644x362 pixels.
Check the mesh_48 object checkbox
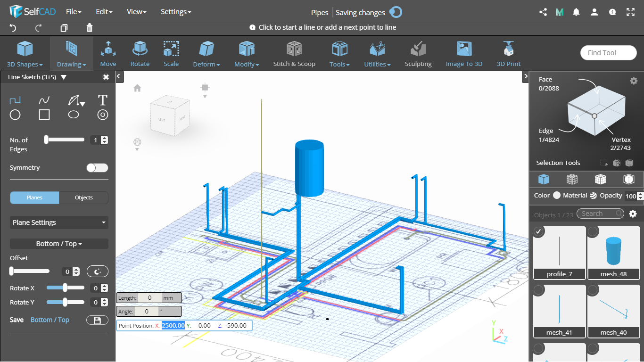(x=594, y=231)
